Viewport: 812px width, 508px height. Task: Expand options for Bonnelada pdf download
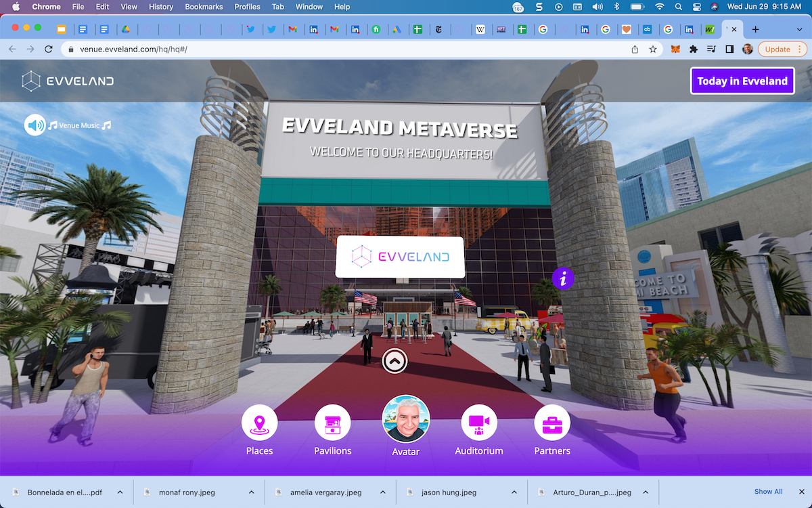pos(120,492)
